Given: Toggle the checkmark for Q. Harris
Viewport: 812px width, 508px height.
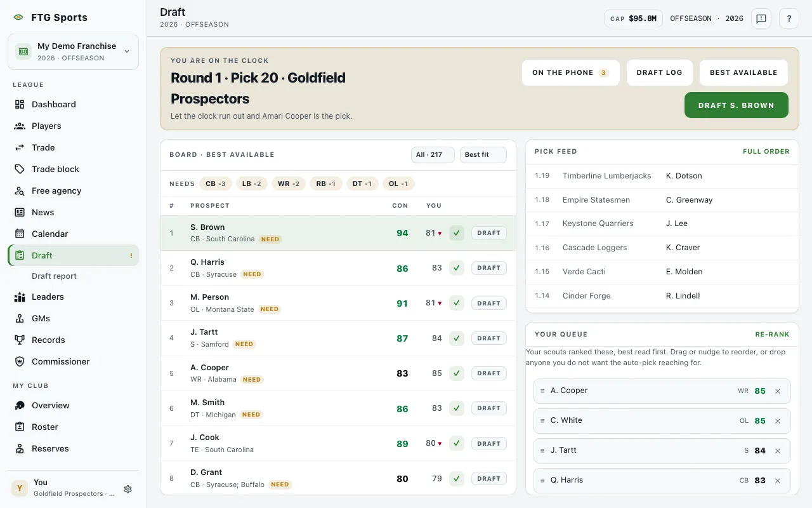Looking at the screenshot, I should pos(457,268).
